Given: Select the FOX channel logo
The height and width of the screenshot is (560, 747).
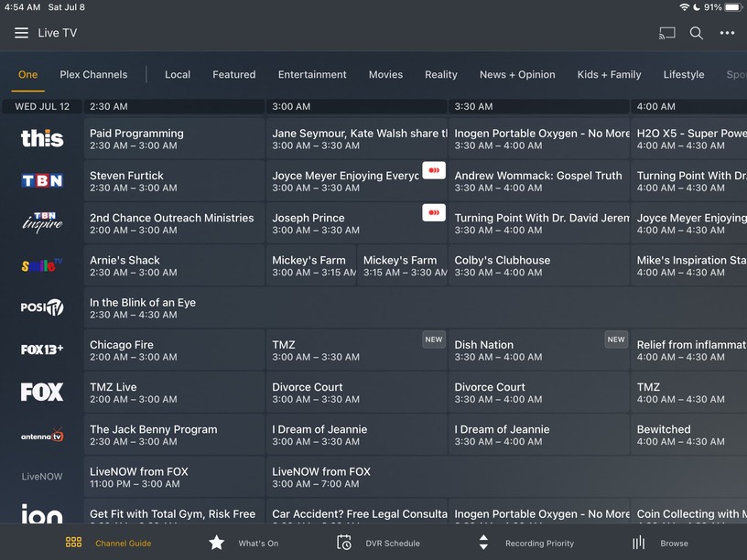Looking at the screenshot, I should pos(42,392).
